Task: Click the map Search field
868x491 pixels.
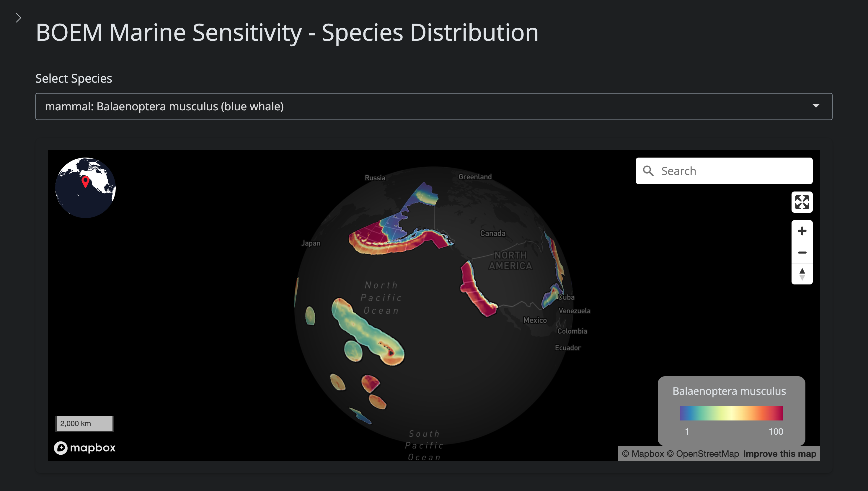Action: click(x=732, y=171)
